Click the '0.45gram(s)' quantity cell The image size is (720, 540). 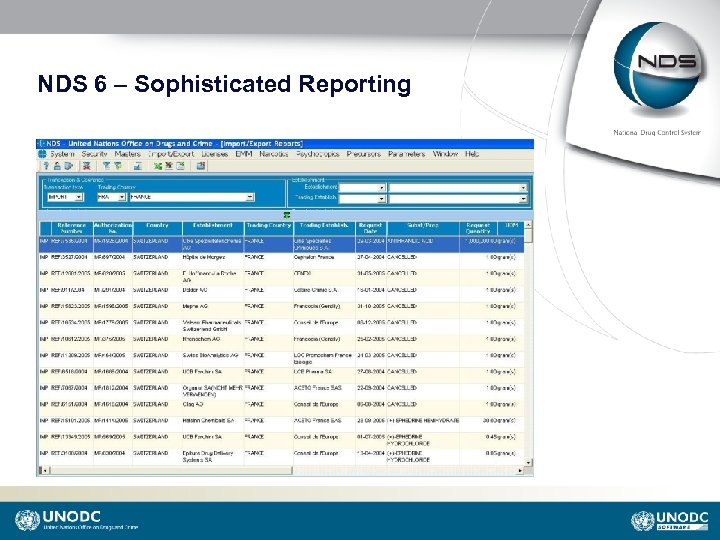tap(501, 437)
